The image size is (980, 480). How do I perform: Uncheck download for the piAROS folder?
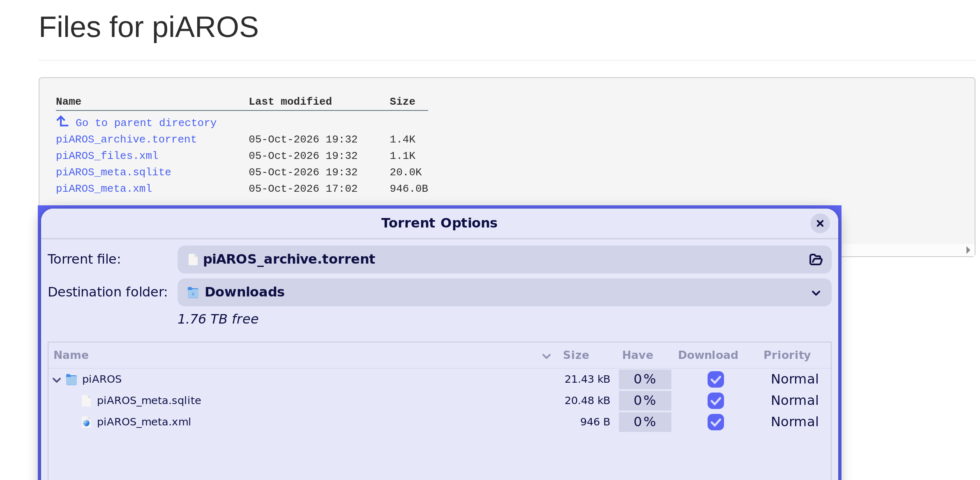pos(715,379)
